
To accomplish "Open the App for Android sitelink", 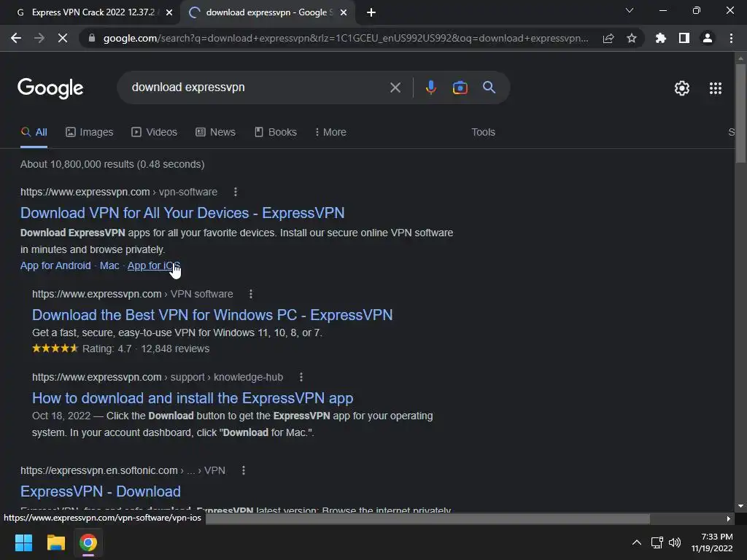I will click(55, 265).
